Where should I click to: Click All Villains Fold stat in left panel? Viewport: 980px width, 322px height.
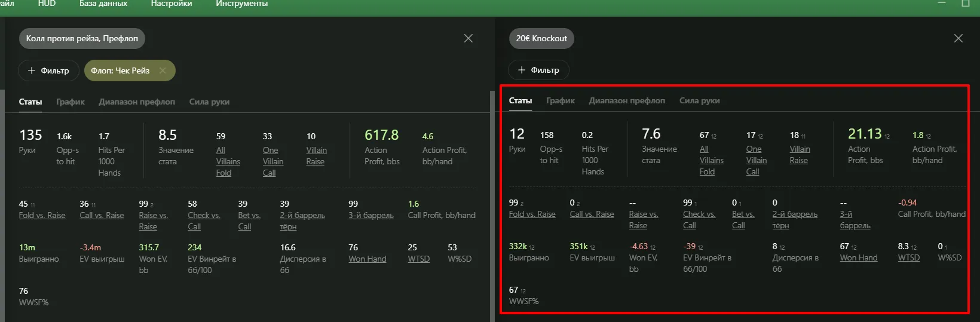[228, 161]
